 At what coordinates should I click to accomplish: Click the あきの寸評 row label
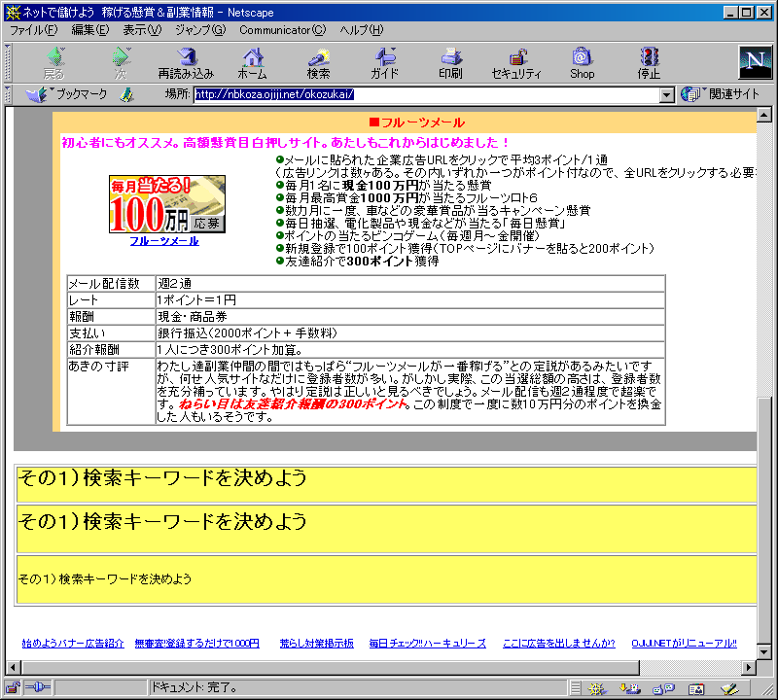pyautogui.click(x=99, y=367)
